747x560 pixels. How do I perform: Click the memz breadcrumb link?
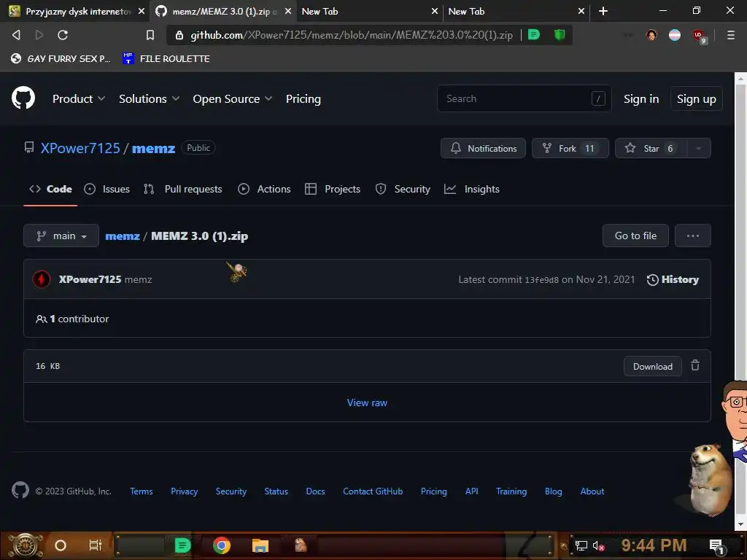click(x=123, y=236)
